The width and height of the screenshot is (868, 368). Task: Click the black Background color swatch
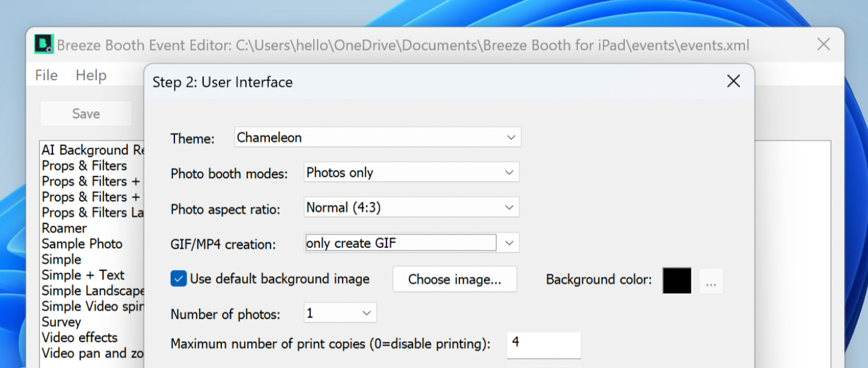pos(677,280)
